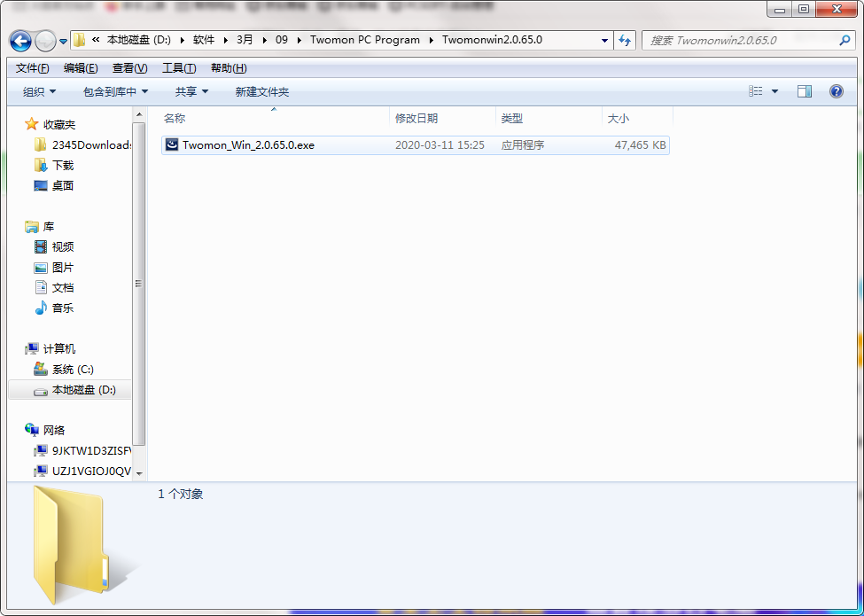Click the breadcrumb overflow double chevron

[x=96, y=40]
